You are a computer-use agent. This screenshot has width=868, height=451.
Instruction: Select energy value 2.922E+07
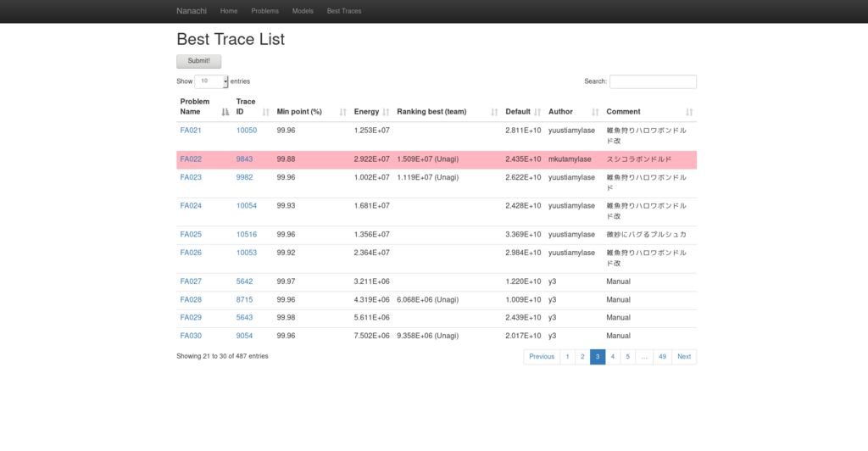(x=371, y=159)
